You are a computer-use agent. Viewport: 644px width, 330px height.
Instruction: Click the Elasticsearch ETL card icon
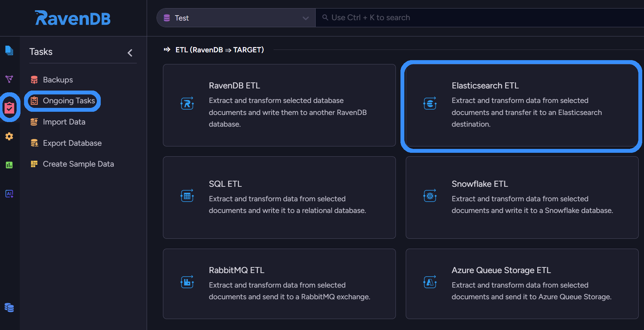click(x=430, y=103)
